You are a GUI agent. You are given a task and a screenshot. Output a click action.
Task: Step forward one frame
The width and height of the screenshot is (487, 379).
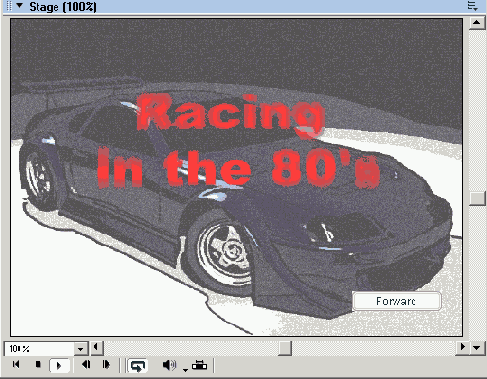pos(106,365)
